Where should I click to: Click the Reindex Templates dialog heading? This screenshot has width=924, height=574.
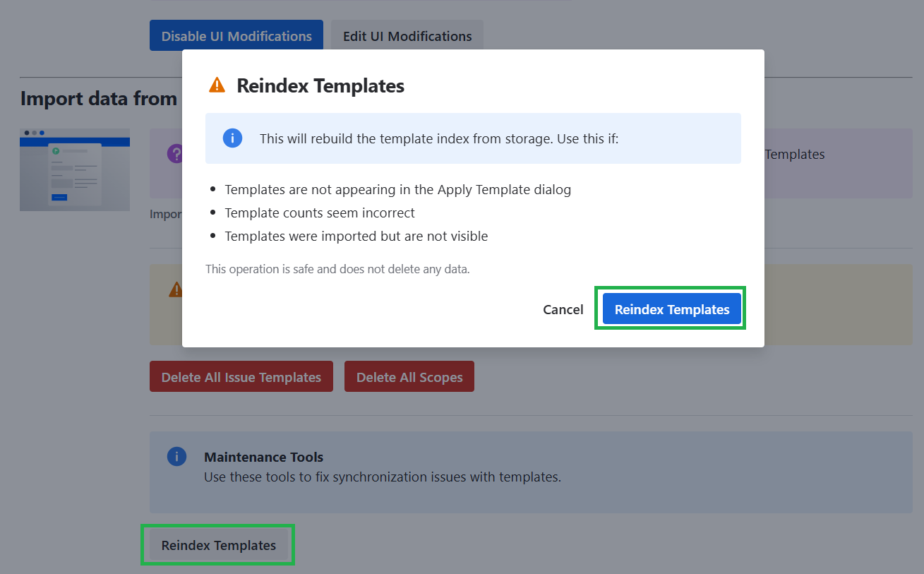[x=320, y=86]
